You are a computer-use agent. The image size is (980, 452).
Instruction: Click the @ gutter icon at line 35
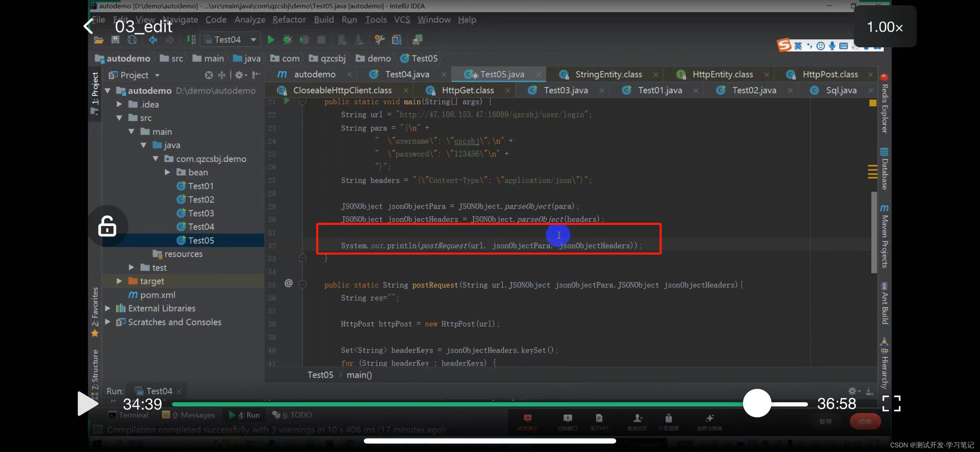point(288,283)
